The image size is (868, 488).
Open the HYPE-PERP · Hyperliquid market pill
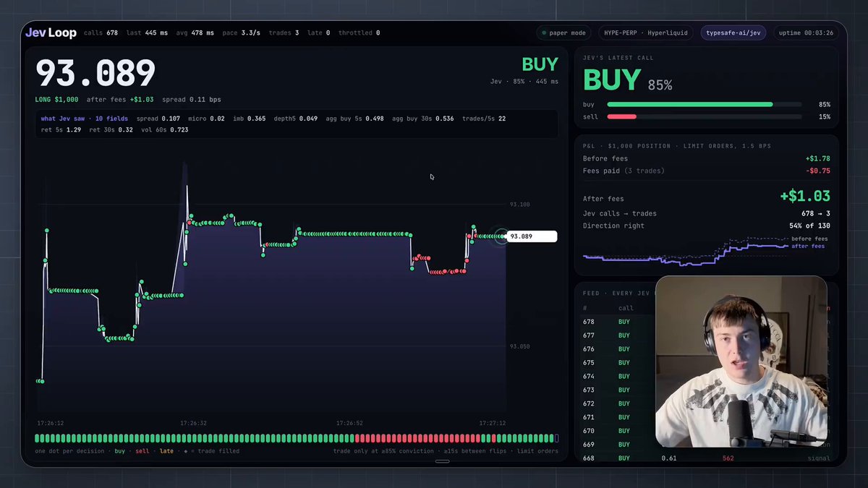(x=645, y=33)
